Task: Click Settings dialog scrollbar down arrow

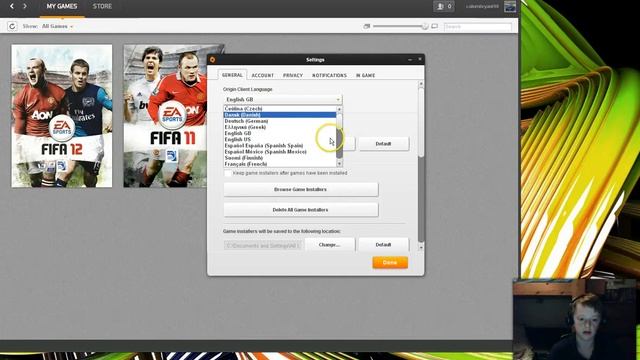Action: click(x=421, y=247)
